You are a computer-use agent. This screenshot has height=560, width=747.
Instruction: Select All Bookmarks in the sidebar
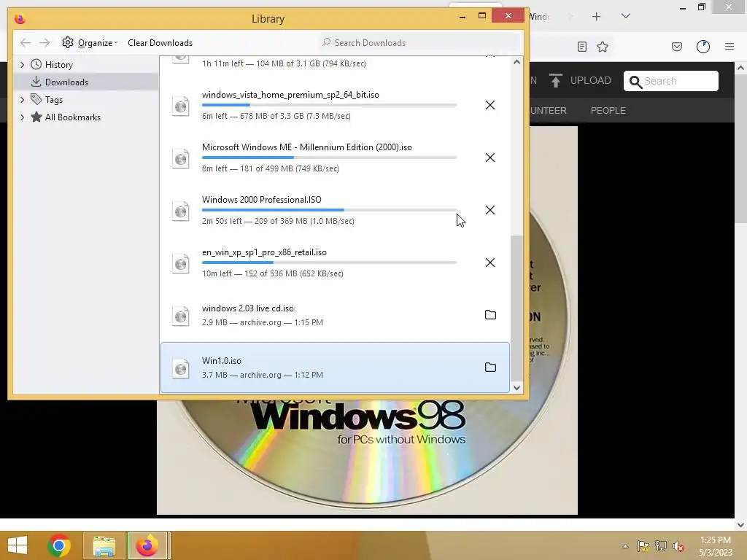[73, 117]
